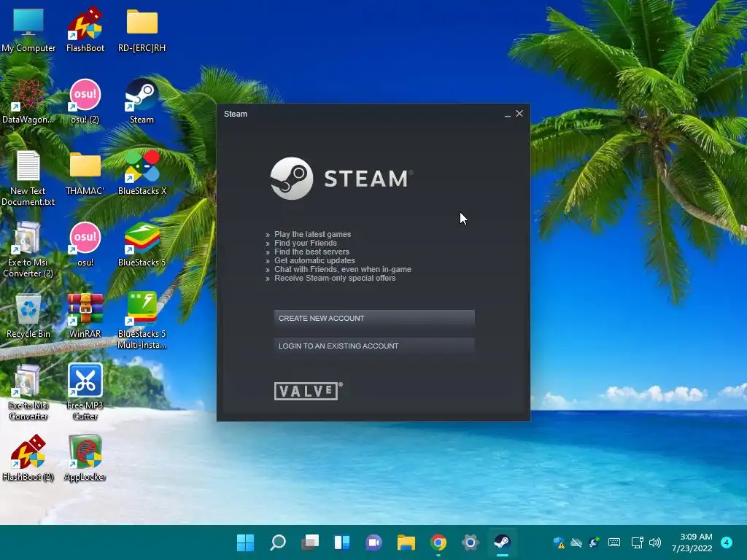The image size is (747, 560).
Task: Select the osu! (2) desktop shortcut
Action: [x=85, y=101]
